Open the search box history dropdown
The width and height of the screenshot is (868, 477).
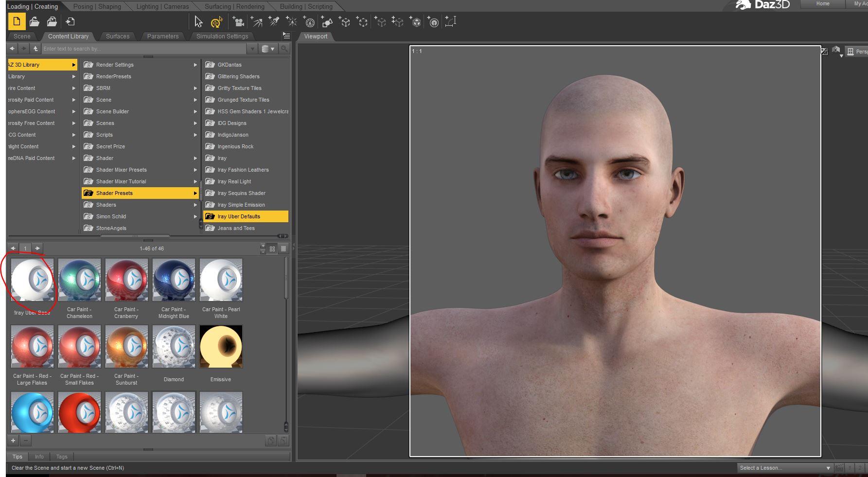[x=252, y=49]
